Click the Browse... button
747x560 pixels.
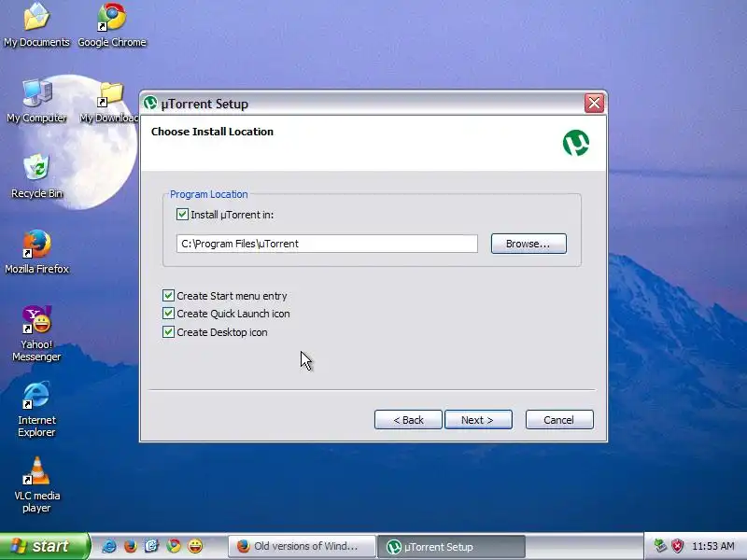[529, 244]
